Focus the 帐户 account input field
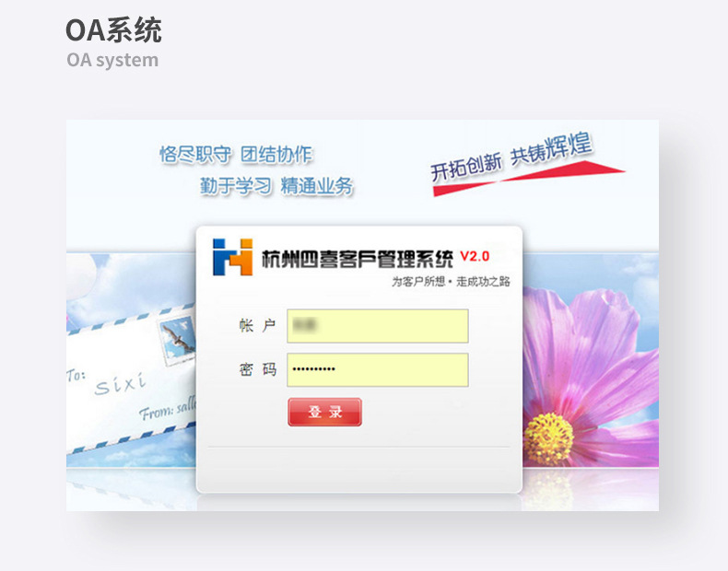Screen dimensions: 728x571 pos(378,326)
